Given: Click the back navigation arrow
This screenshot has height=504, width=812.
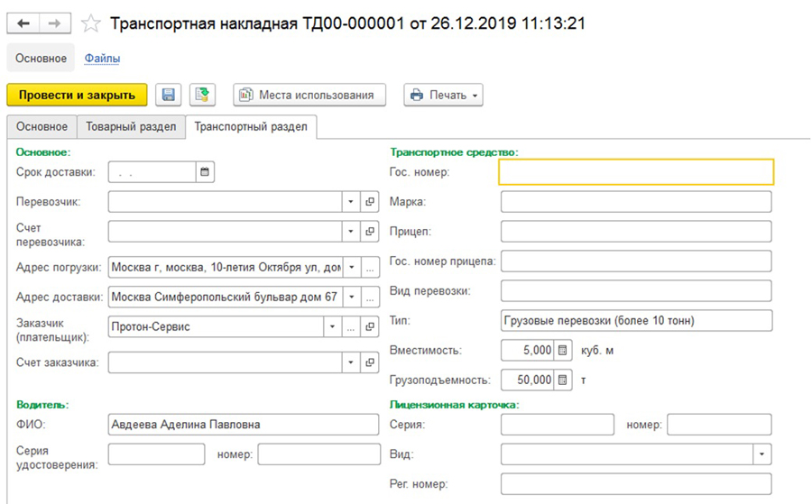Looking at the screenshot, I should pyautogui.click(x=24, y=24).
